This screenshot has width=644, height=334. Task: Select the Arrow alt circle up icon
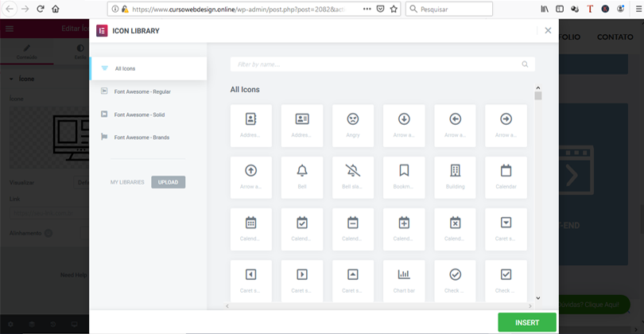click(251, 177)
